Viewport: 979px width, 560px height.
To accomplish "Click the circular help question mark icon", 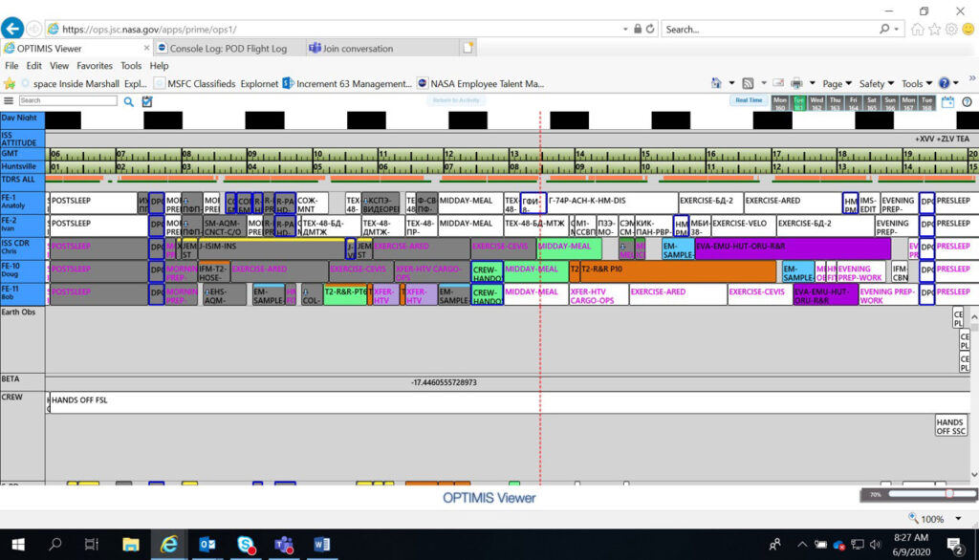I will [x=968, y=101].
